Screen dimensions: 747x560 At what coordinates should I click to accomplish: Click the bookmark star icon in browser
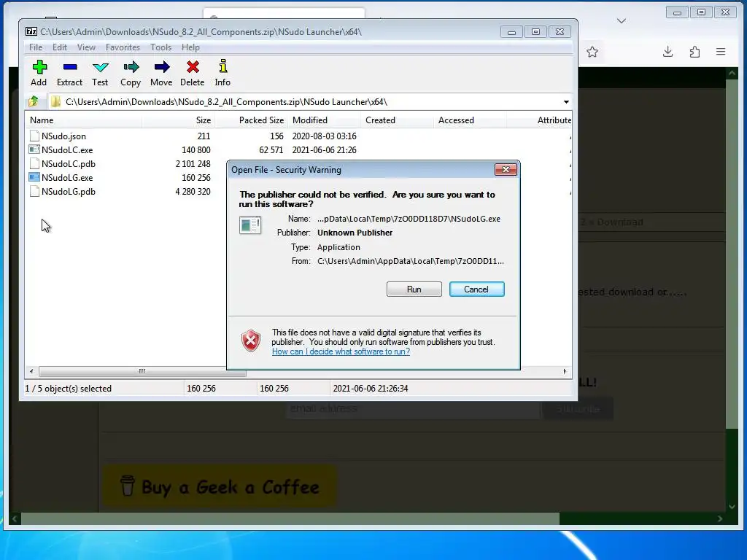[592, 52]
